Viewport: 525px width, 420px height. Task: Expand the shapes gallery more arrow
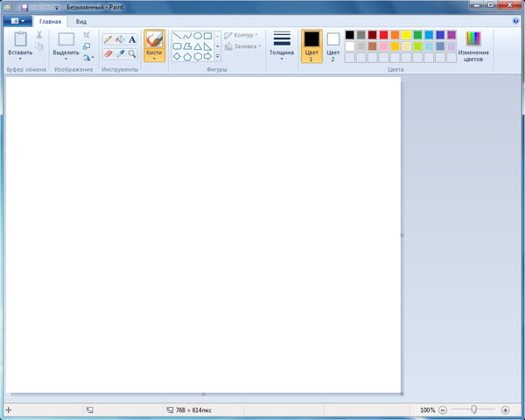pos(218,57)
